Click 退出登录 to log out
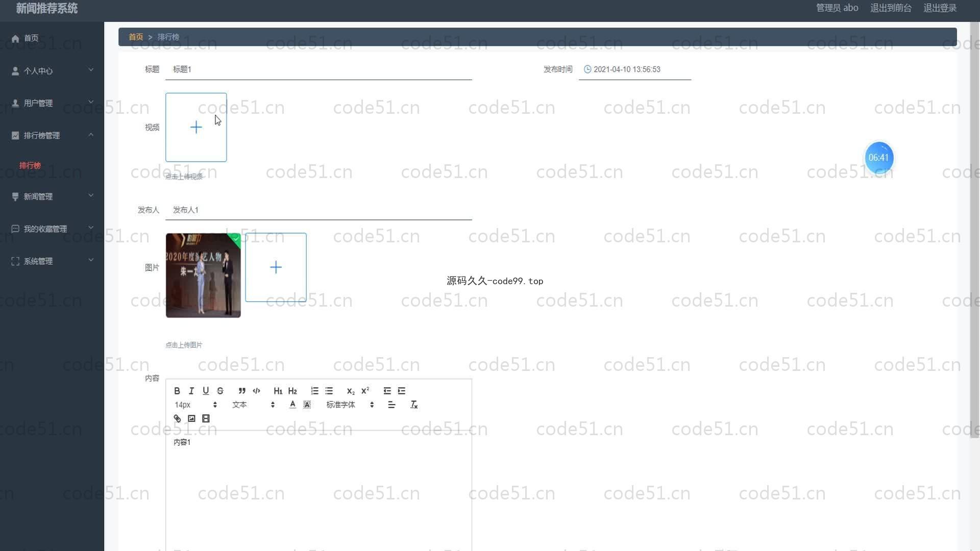The width and height of the screenshot is (980, 551). pyautogui.click(x=940, y=8)
